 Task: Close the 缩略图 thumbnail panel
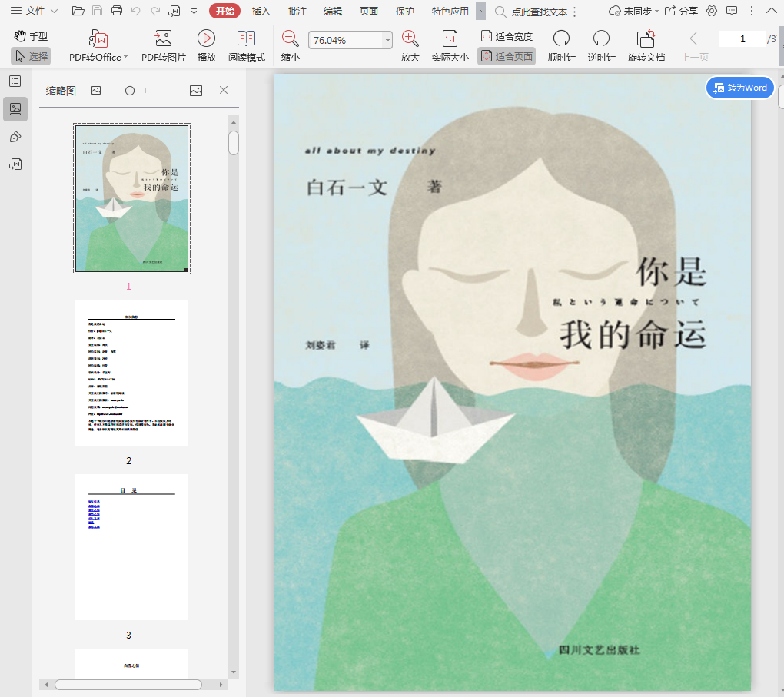(x=224, y=90)
